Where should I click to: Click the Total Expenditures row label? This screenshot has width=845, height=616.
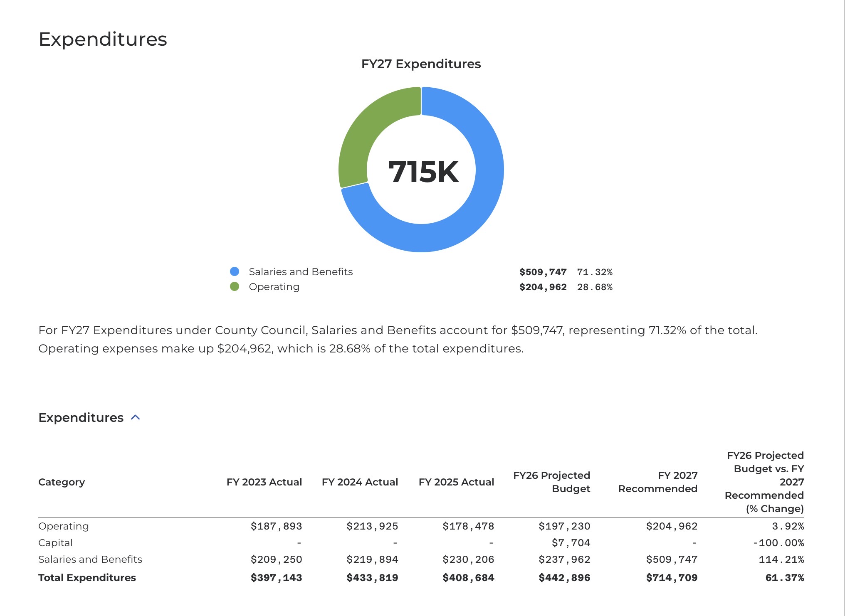coord(87,577)
